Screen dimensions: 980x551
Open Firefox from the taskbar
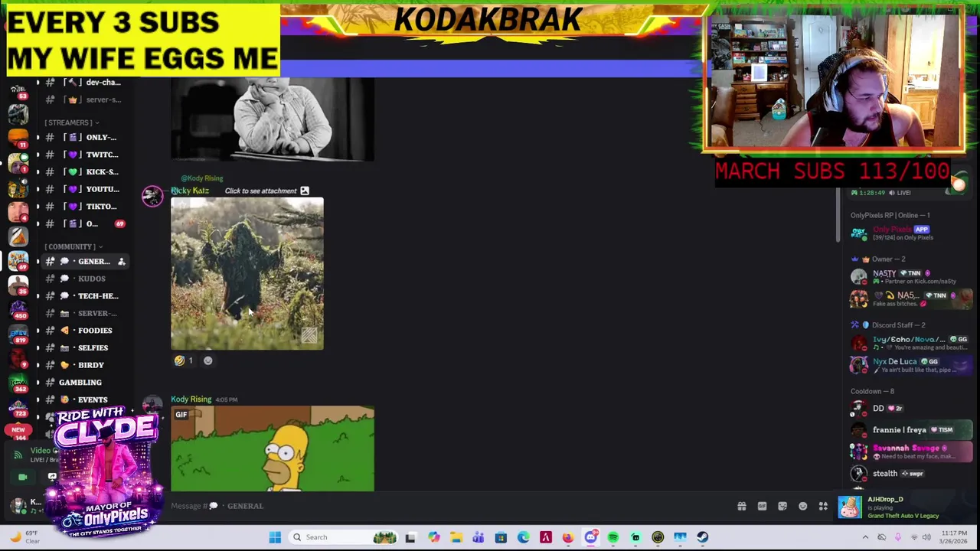(568, 537)
